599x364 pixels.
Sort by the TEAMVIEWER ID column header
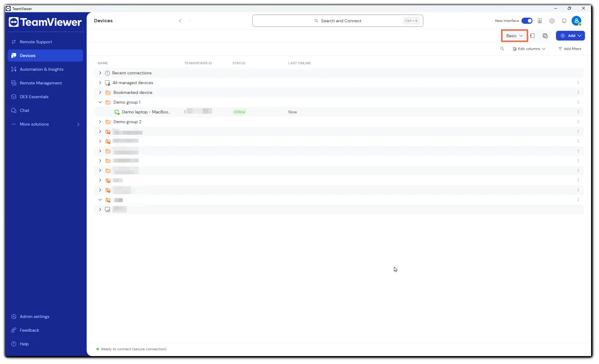click(198, 63)
